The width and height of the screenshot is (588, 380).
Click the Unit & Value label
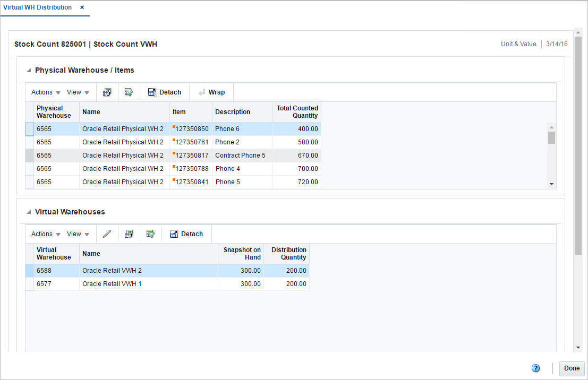pyautogui.click(x=518, y=44)
